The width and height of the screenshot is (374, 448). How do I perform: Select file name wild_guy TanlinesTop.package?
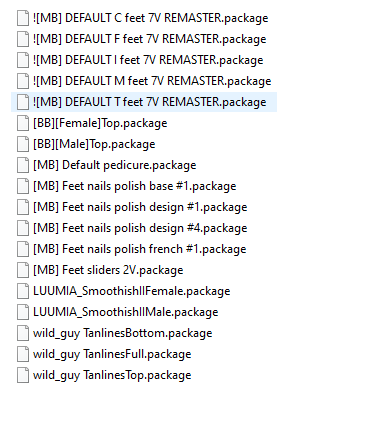point(112,375)
